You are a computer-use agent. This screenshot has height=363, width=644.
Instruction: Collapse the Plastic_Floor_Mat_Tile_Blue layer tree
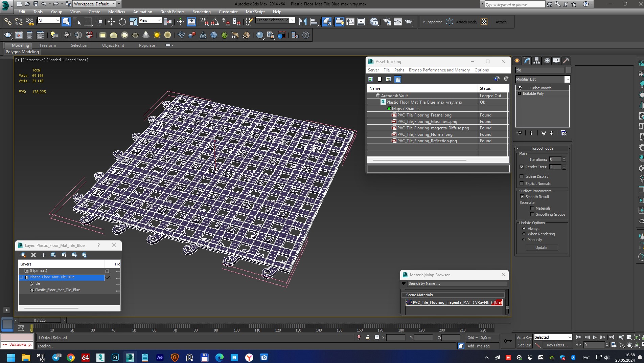[x=21, y=277]
